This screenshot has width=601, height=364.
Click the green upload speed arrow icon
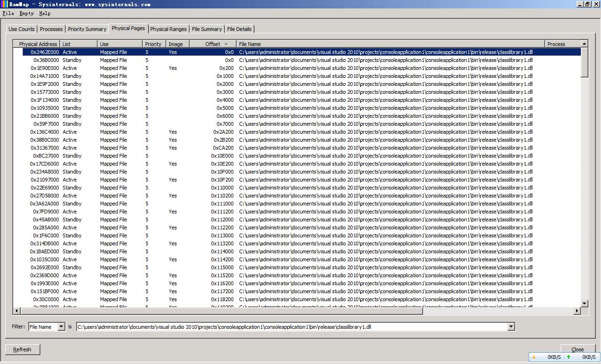569,357
